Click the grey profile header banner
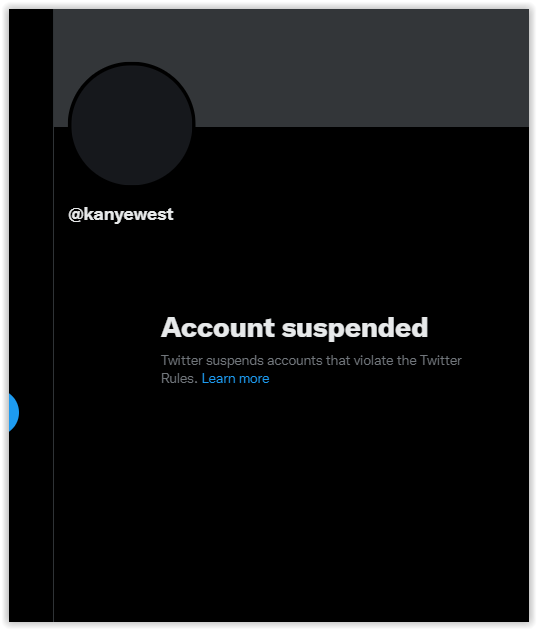 pos(291,68)
